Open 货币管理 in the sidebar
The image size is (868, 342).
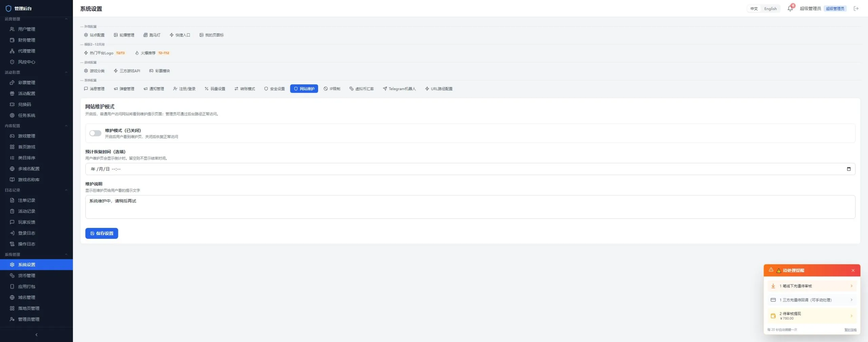(x=36, y=276)
